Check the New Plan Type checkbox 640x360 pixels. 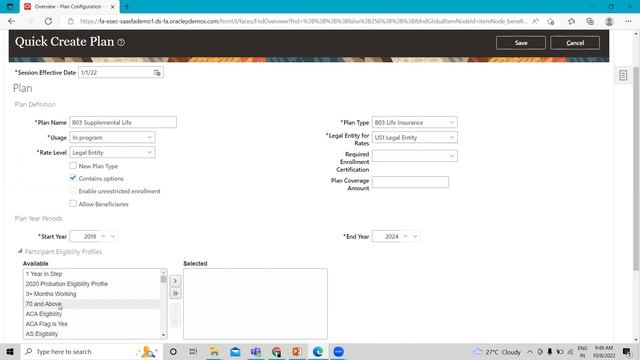(x=73, y=166)
